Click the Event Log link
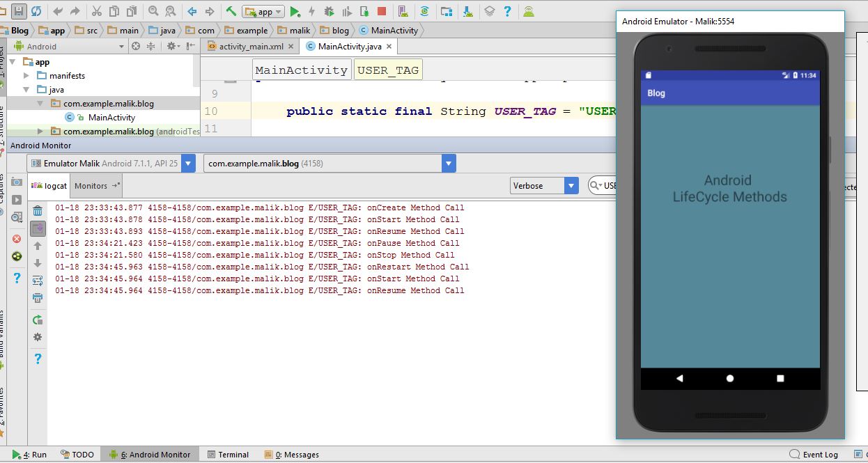This screenshot has width=868, height=463. (821, 454)
